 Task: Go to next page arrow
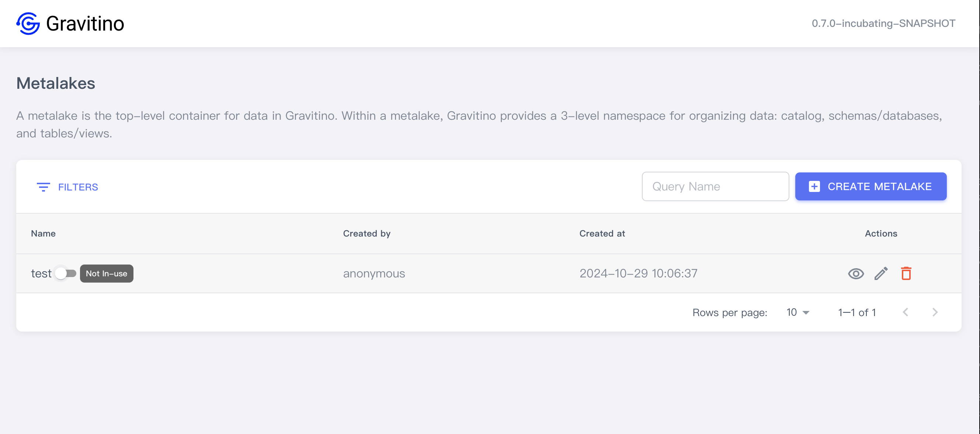tap(935, 312)
